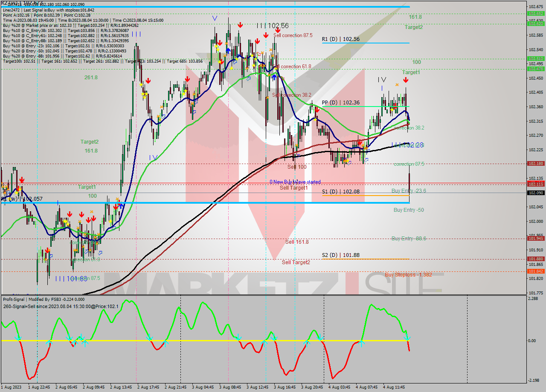Select the 'Sell correction 87.5' label
The image size is (546, 392).
click(x=293, y=35)
